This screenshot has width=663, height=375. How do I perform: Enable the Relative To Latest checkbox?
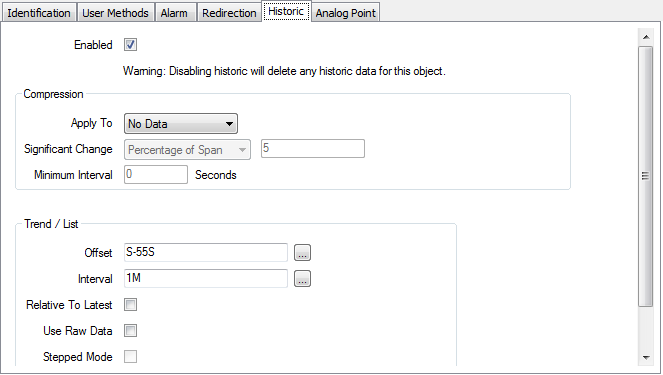point(130,304)
